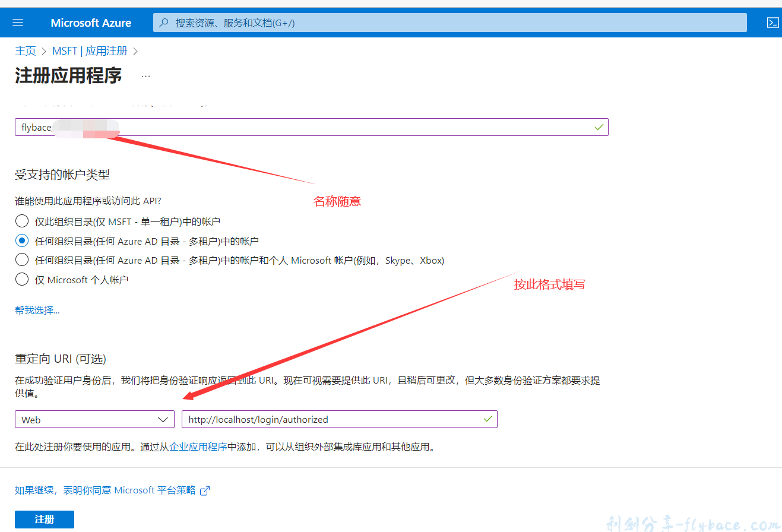Image resolution: width=782 pixels, height=532 pixels.
Task: Click the chevron in Web combo box
Action: pyautogui.click(x=163, y=420)
